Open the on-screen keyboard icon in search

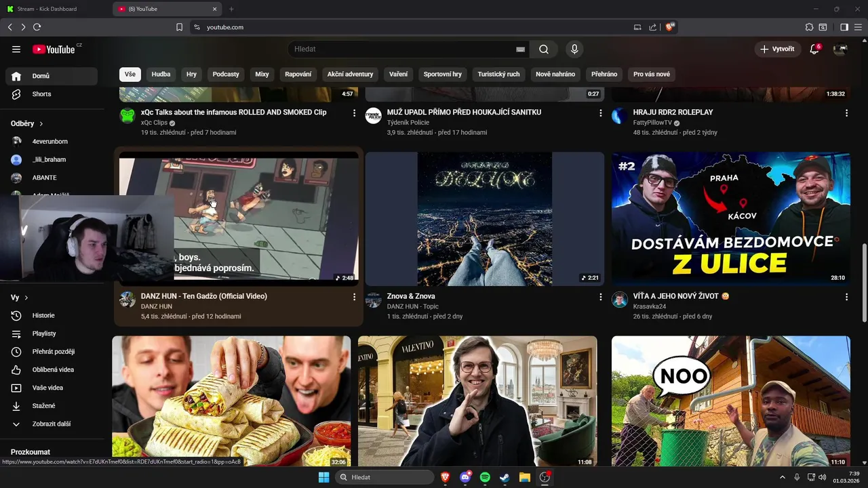pos(520,49)
